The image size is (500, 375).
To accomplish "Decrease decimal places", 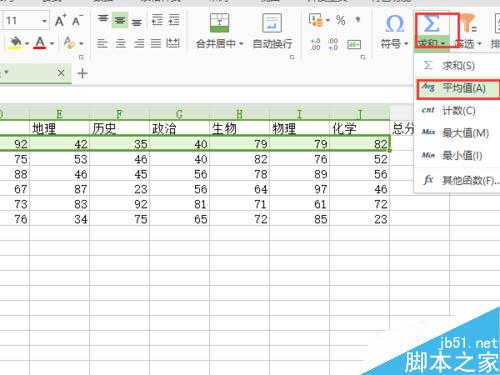I will click(x=333, y=44).
